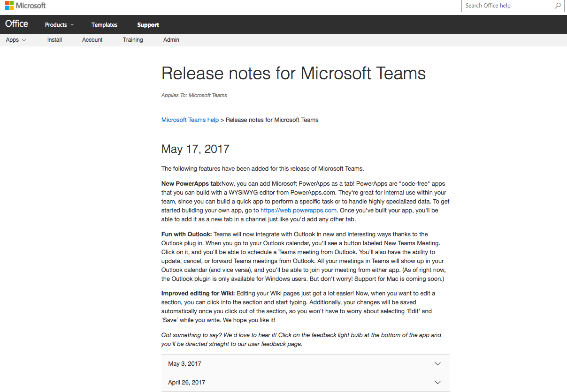Click the Microsoft logo
The height and width of the screenshot is (392, 567).
(25, 6)
